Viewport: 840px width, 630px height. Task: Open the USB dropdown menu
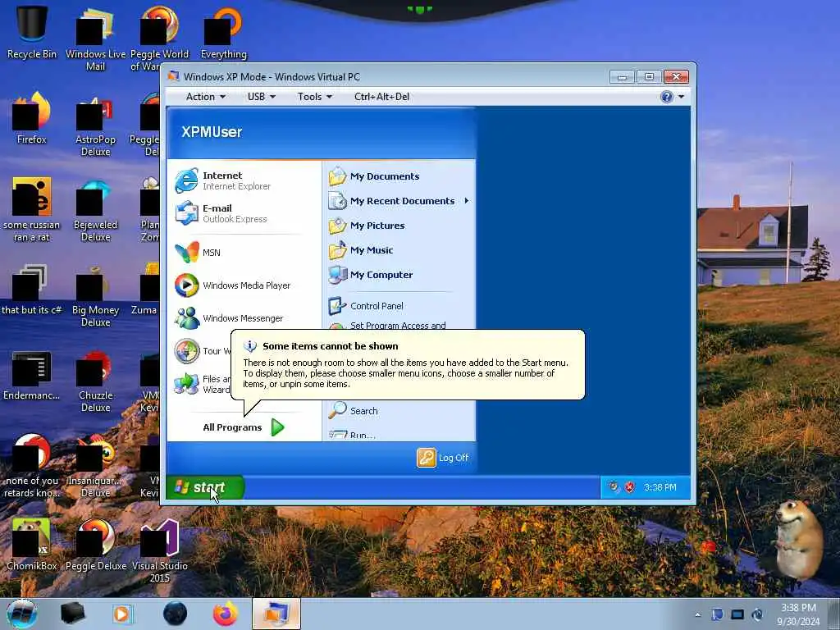point(262,97)
